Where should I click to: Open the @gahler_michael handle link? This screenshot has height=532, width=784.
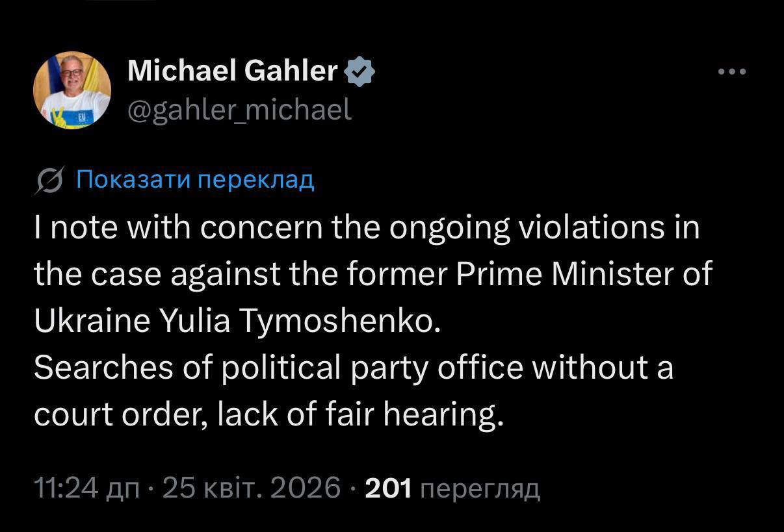[x=239, y=109]
